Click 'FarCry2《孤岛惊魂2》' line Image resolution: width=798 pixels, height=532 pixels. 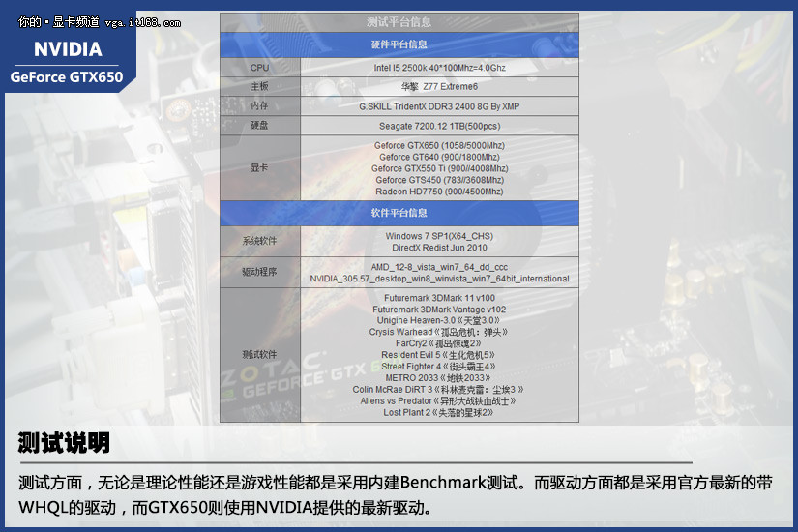pos(439,343)
